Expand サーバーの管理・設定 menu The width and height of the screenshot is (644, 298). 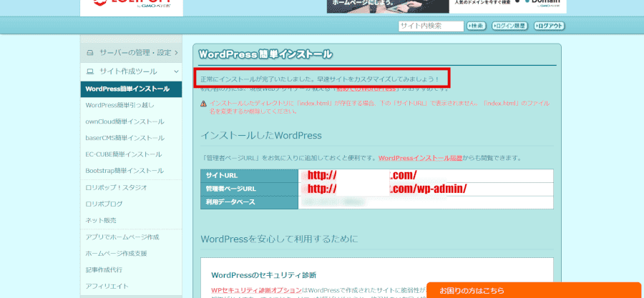pyautogui.click(x=132, y=52)
